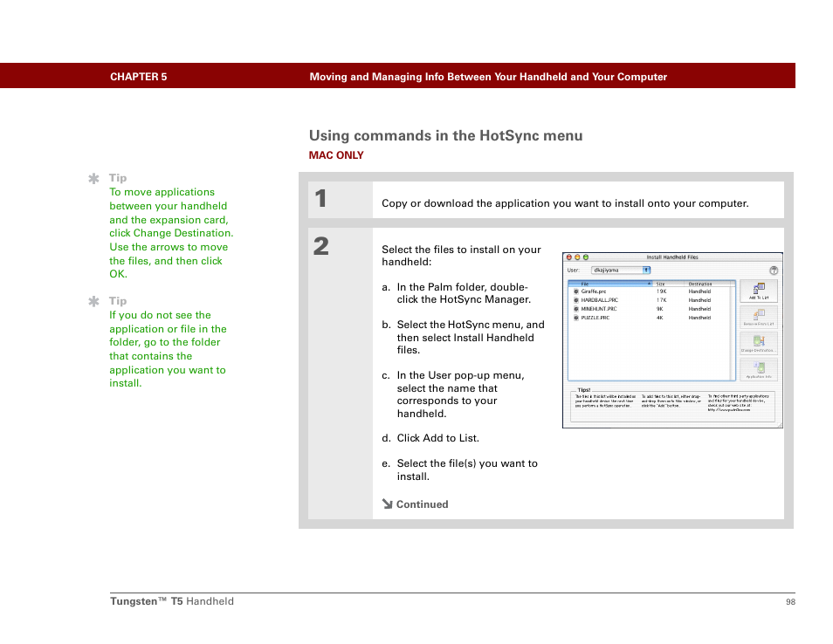
Task: Click the 'Tungsten T5 Handheld' footer text
Action: tap(172, 601)
